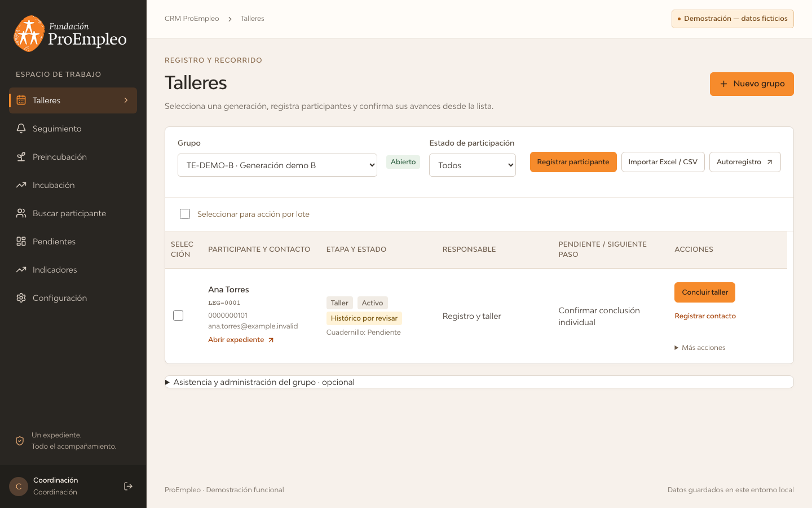The height and width of the screenshot is (508, 812).
Task: Click the grid icon beside Pendientes
Action: pos(21,242)
